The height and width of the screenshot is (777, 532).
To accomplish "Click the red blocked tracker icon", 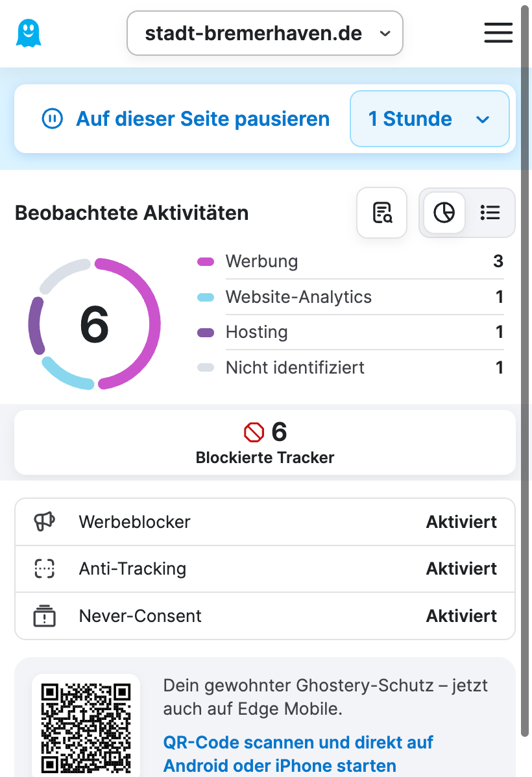I will (x=254, y=432).
